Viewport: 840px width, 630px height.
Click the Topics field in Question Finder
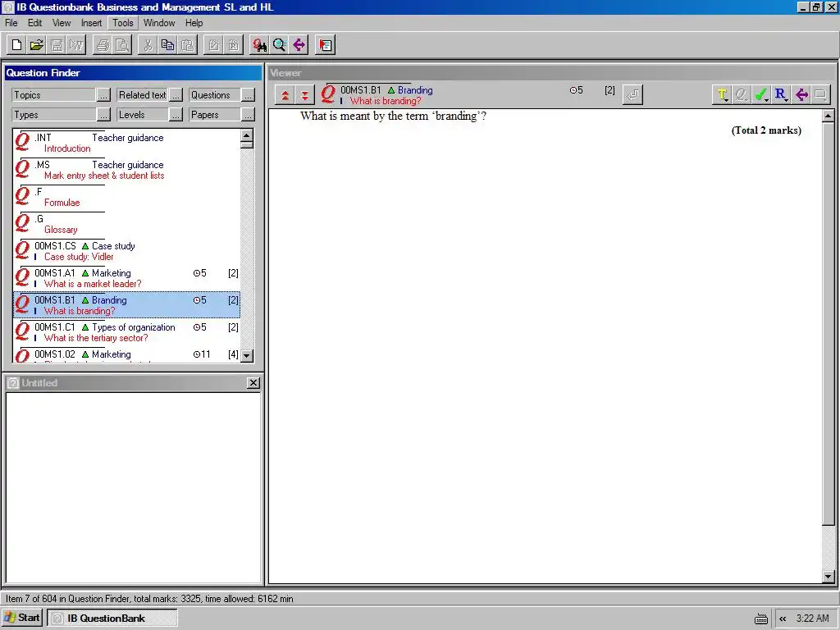53,95
